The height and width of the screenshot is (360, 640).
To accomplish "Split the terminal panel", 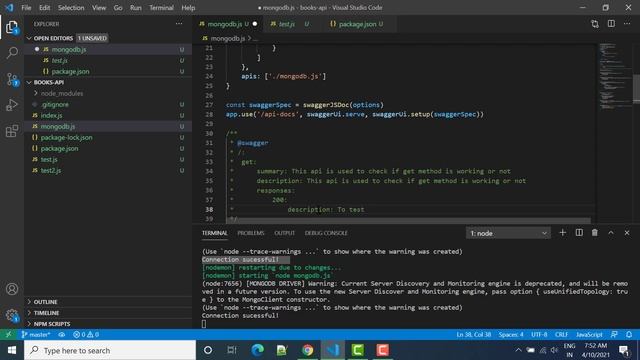I will [x=579, y=233].
